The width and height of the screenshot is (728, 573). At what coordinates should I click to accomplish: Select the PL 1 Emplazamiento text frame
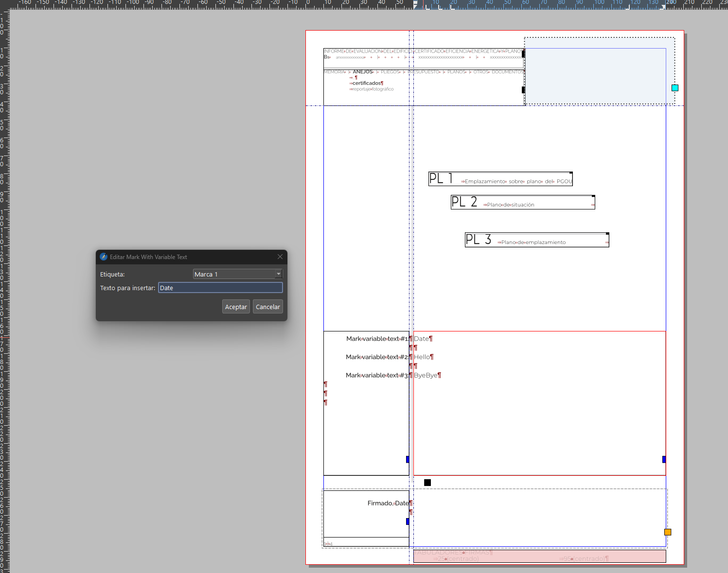(500, 179)
